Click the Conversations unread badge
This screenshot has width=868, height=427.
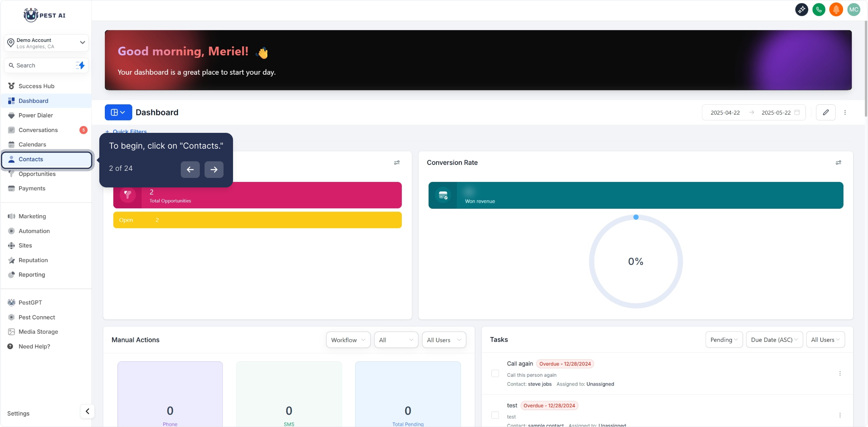click(x=83, y=130)
